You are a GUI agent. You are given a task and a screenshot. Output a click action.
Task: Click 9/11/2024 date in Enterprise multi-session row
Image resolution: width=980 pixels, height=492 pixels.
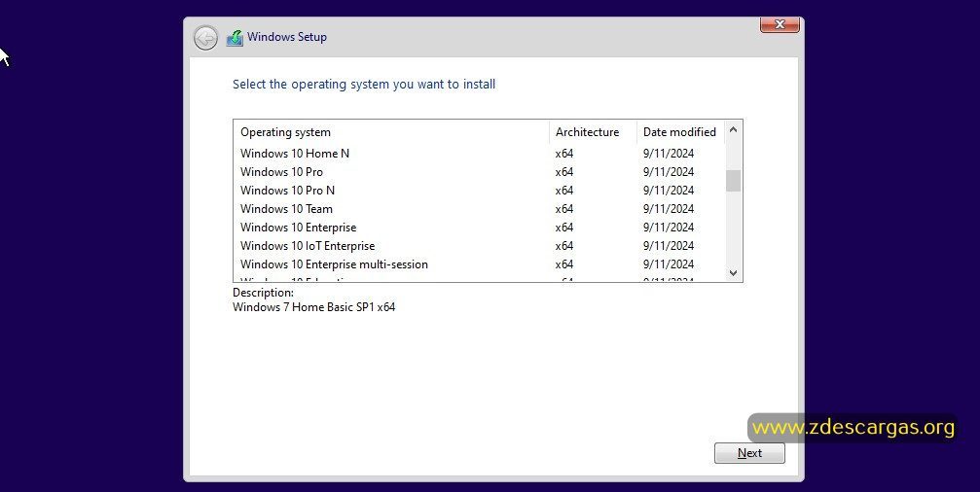pos(669,264)
